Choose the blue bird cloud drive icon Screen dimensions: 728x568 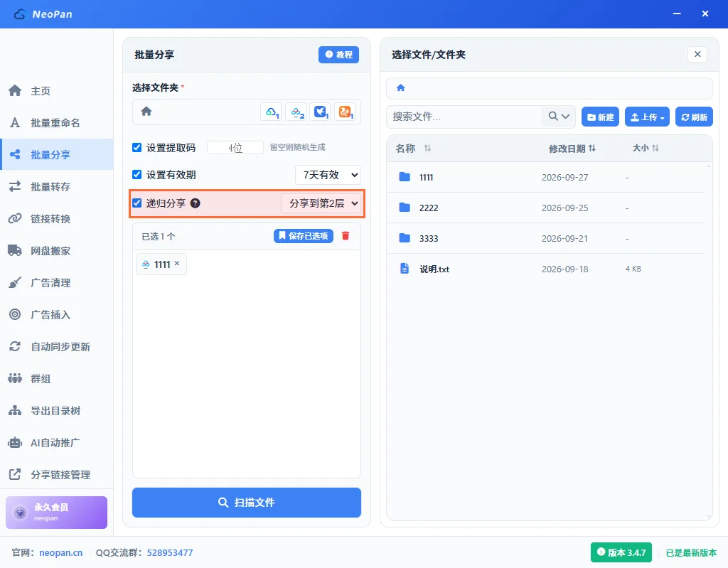click(x=321, y=112)
